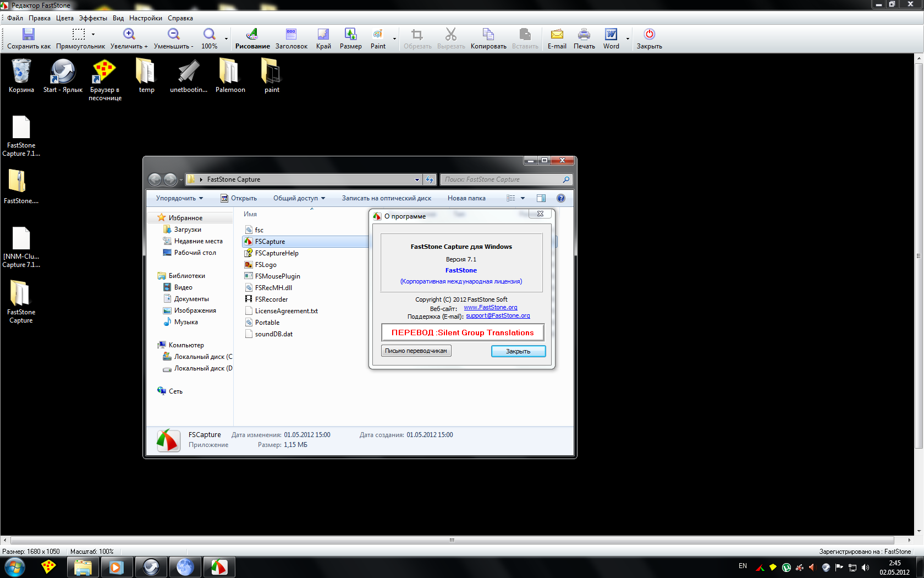924x578 pixels.
Task: Click the FastStone Capture taskbar icon
Action: [219, 567]
